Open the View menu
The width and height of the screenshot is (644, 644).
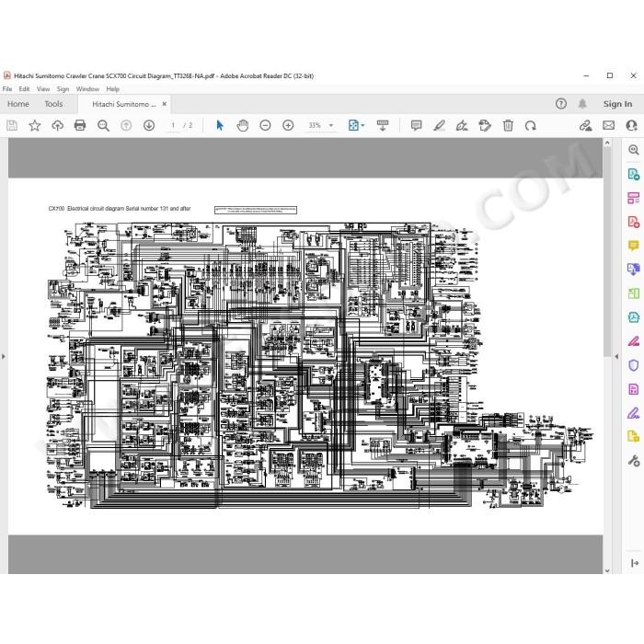pos(43,88)
